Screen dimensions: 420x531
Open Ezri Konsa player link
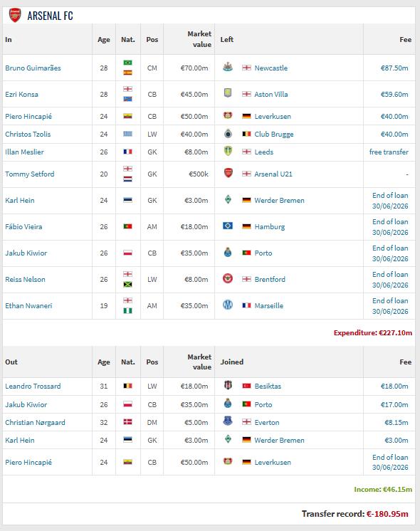[x=21, y=94]
